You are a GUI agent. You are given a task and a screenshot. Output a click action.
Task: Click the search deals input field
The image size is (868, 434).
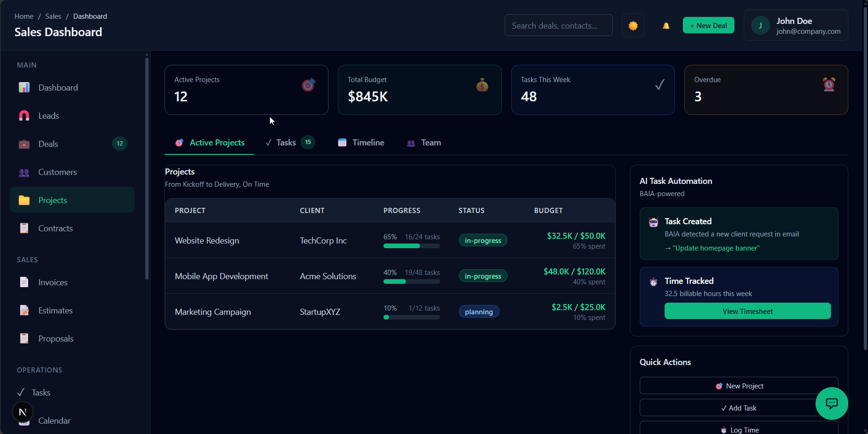[x=558, y=25]
